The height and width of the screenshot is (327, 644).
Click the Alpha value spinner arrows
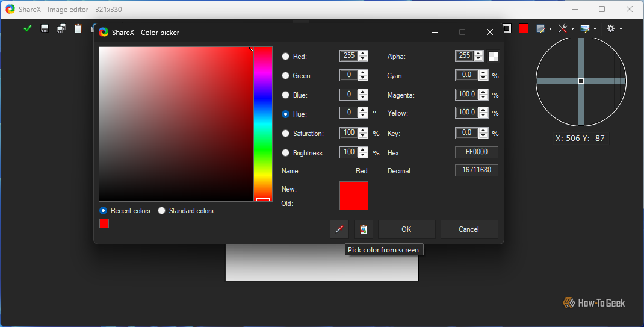[478, 56]
